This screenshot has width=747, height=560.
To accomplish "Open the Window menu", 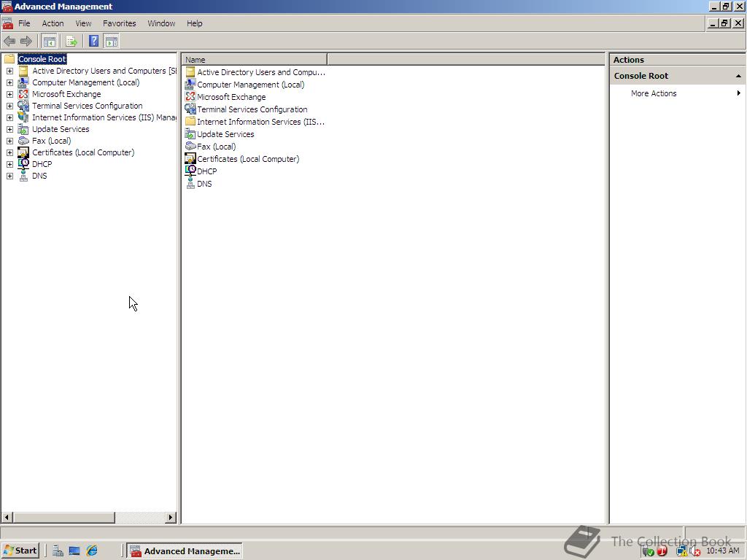I will click(161, 23).
